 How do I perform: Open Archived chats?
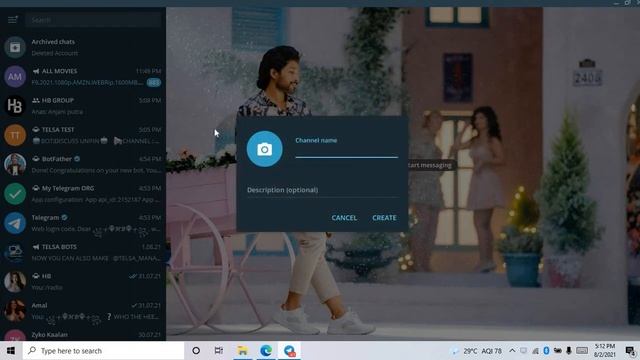click(x=83, y=47)
